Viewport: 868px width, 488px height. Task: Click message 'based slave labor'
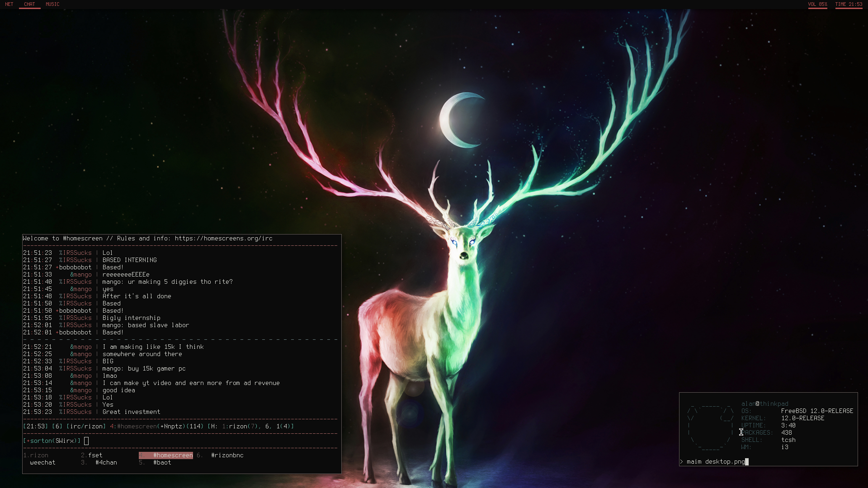(159, 325)
